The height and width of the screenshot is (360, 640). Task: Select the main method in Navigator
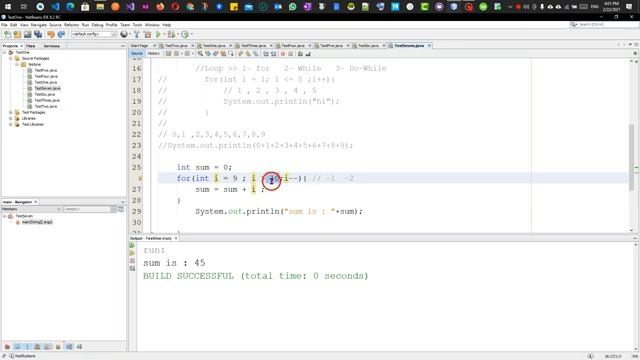click(37, 222)
